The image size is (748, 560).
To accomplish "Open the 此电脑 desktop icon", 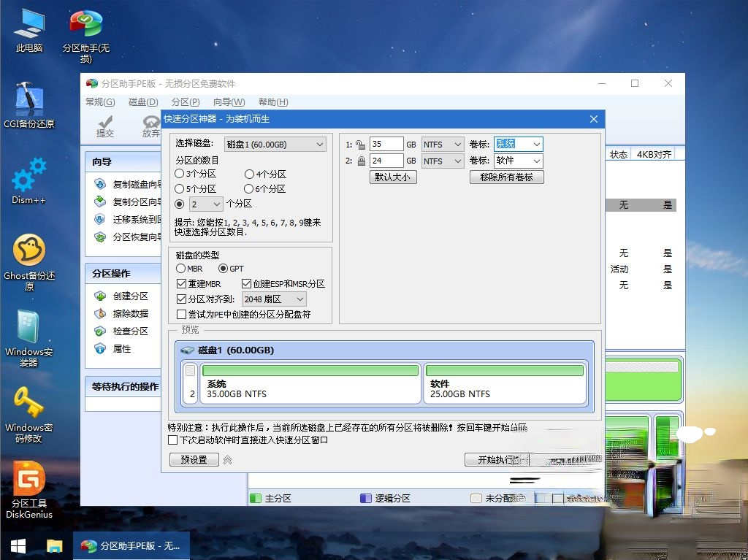I will click(29, 30).
